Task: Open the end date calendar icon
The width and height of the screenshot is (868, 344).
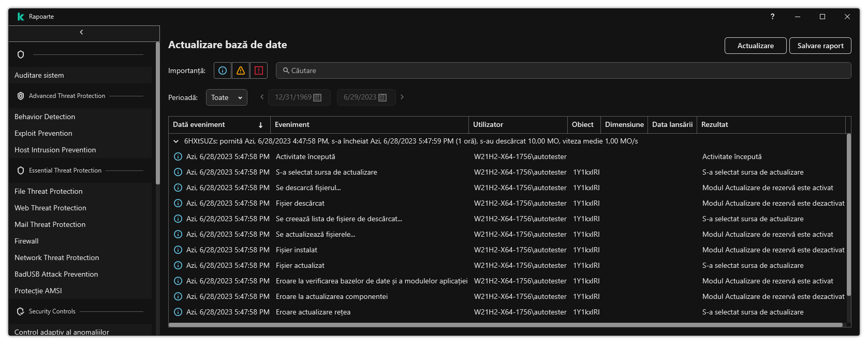Action: (x=382, y=97)
